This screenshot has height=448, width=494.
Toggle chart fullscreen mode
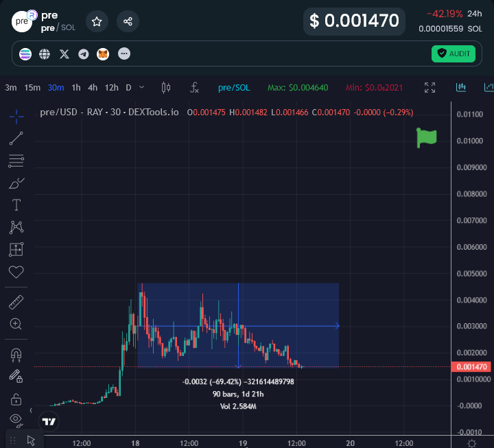point(430,88)
